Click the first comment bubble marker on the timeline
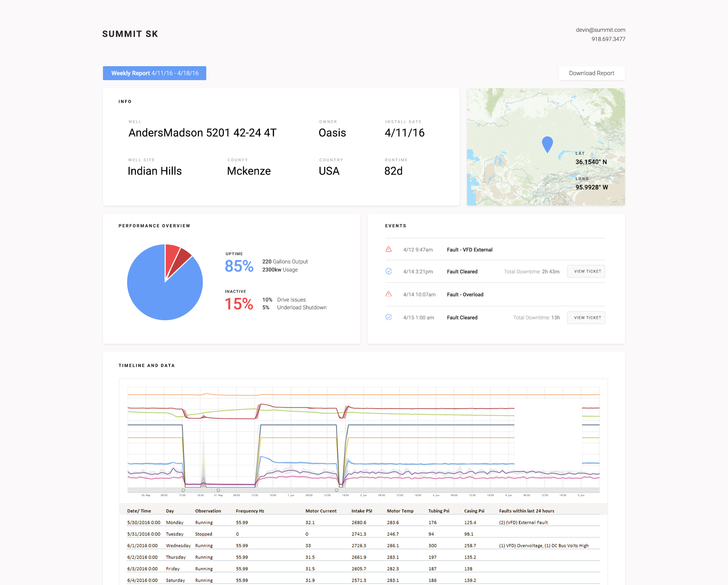Image resolution: width=728 pixels, height=585 pixels. click(183, 490)
